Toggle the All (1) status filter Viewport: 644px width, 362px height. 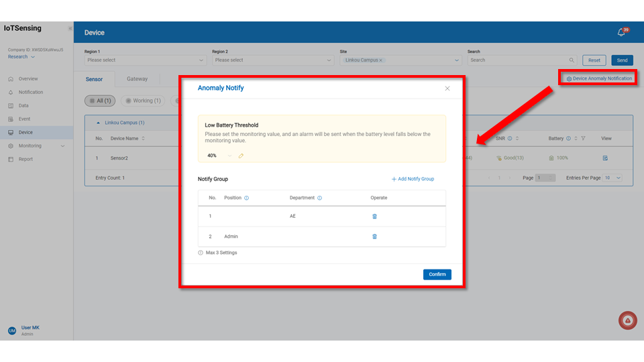[100, 101]
